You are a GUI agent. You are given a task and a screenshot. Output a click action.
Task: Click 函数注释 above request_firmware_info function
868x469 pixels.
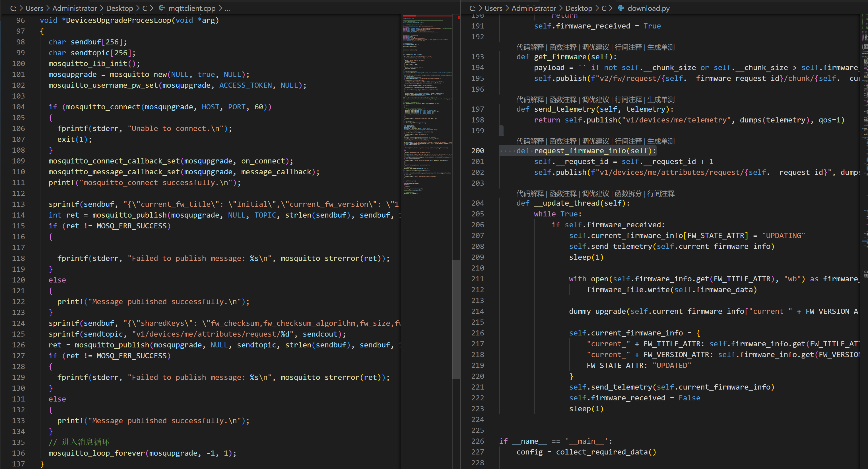click(x=563, y=141)
